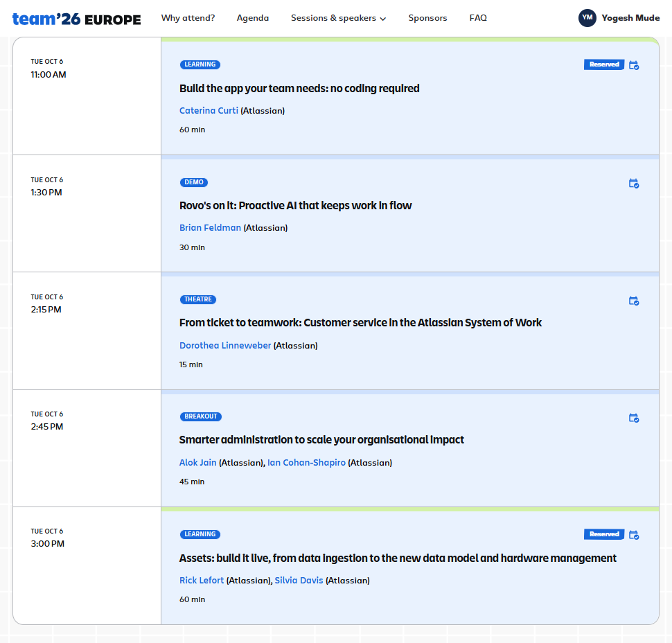Click calendar icon for Build the app session

pos(634,65)
